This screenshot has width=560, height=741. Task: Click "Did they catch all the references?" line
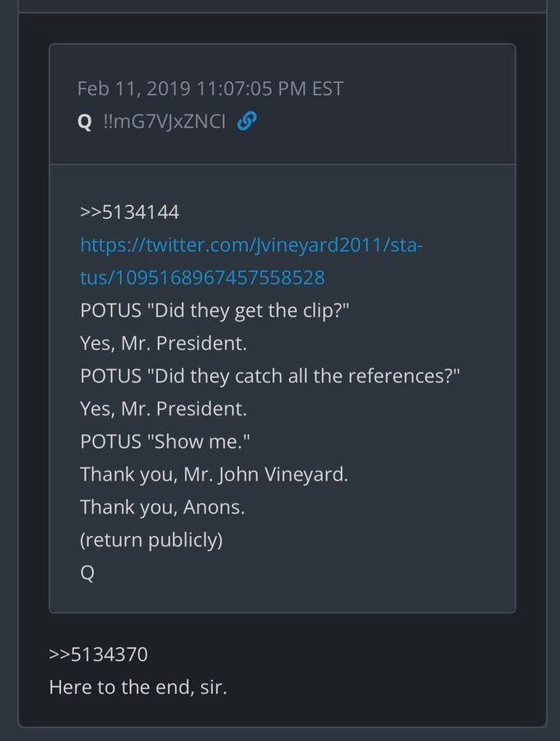click(x=270, y=375)
